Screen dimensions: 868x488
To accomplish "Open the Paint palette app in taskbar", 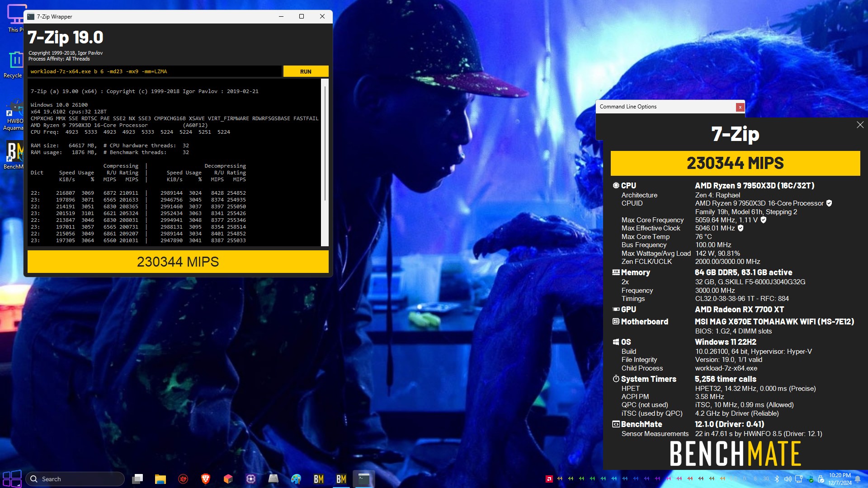I will pyautogui.click(x=296, y=479).
